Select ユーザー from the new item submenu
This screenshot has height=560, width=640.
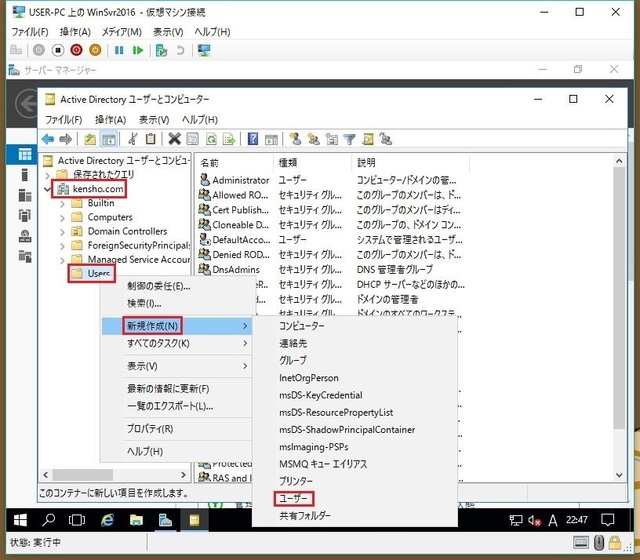[x=295, y=498]
